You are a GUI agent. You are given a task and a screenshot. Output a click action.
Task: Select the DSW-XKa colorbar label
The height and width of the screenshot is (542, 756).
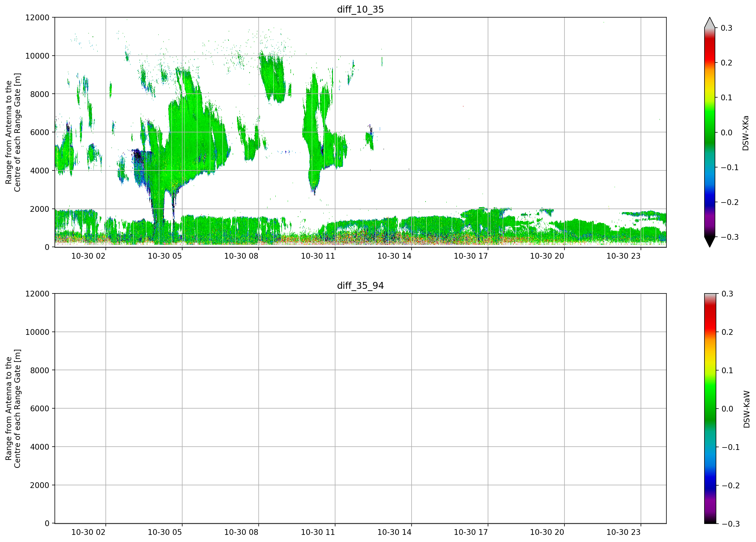(x=746, y=133)
